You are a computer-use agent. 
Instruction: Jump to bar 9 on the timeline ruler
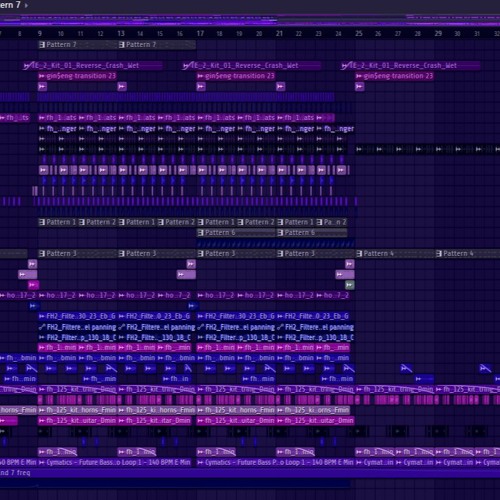[x=40, y=33]
